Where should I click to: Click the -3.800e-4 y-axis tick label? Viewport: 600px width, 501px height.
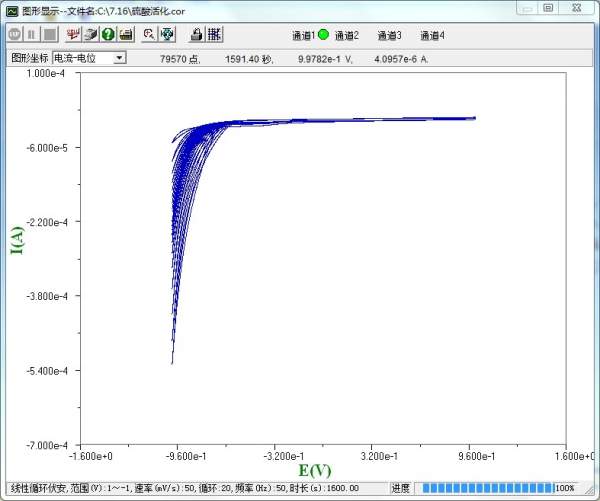point(46,296)
